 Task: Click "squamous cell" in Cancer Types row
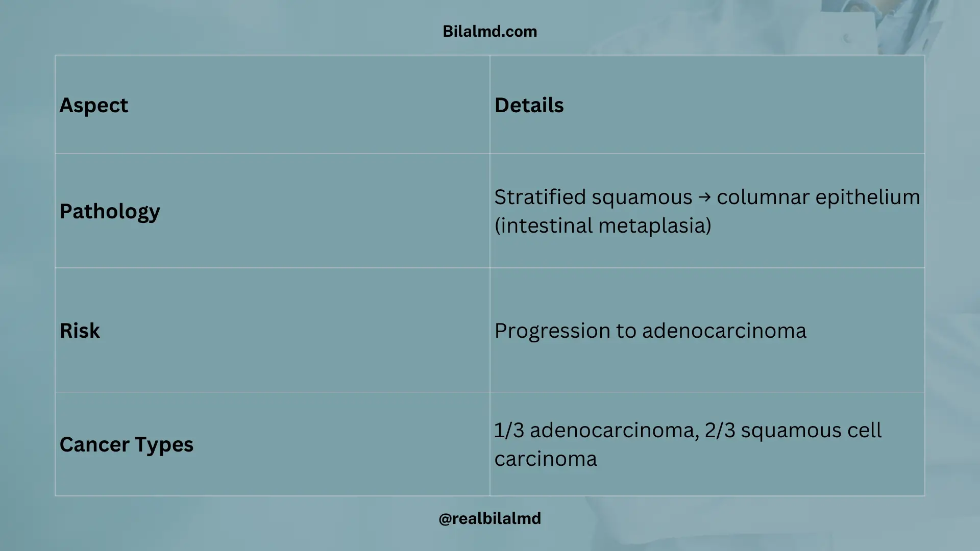[811, 431]
